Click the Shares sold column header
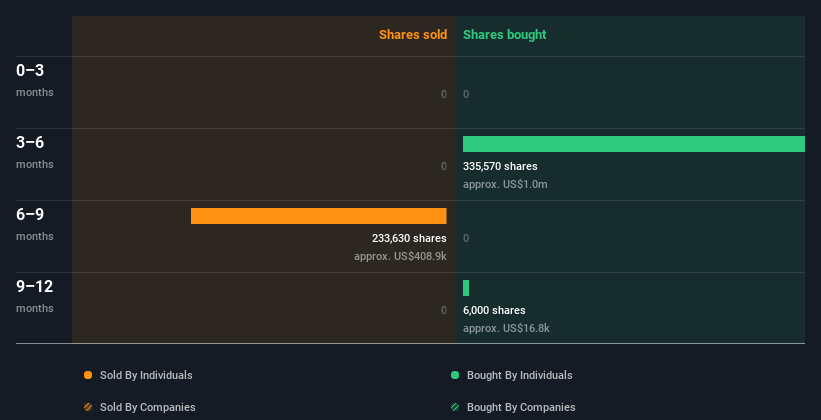The height and width of the screenshot is (420, 821). [413, 35]
